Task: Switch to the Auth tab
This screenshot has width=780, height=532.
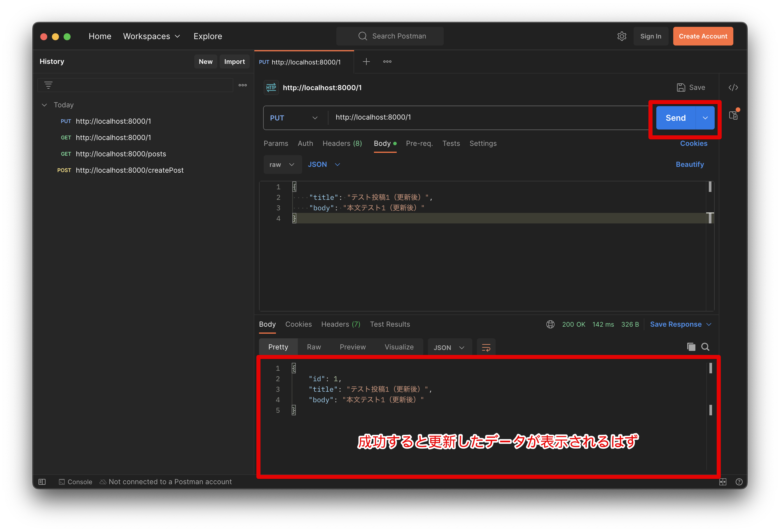Action: click(x=305, y=143)
